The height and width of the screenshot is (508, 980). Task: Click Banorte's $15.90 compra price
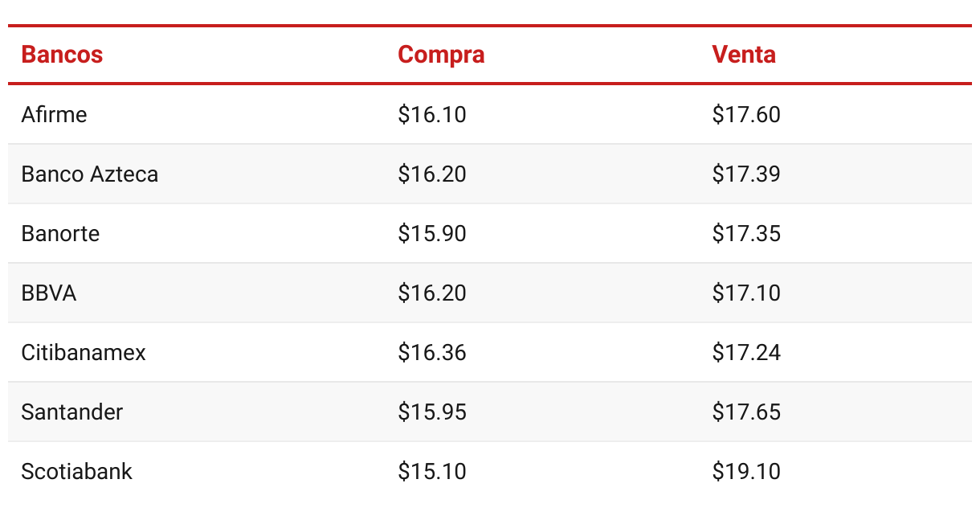pos(432,233)
